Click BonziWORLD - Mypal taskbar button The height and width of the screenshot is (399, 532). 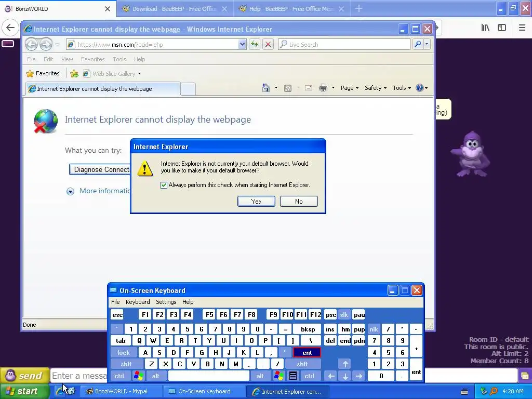click(x=121, y=391)
